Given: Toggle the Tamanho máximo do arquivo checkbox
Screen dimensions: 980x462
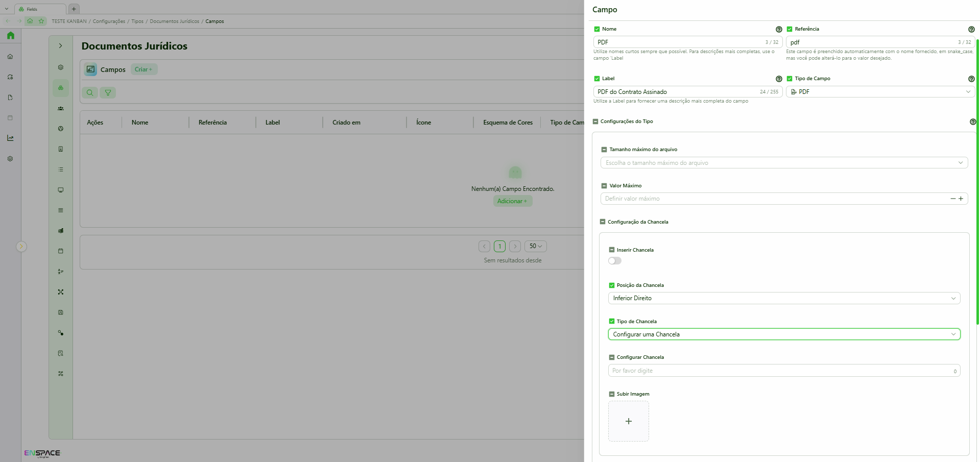Looking at the screenshot, I should (604, 150).
